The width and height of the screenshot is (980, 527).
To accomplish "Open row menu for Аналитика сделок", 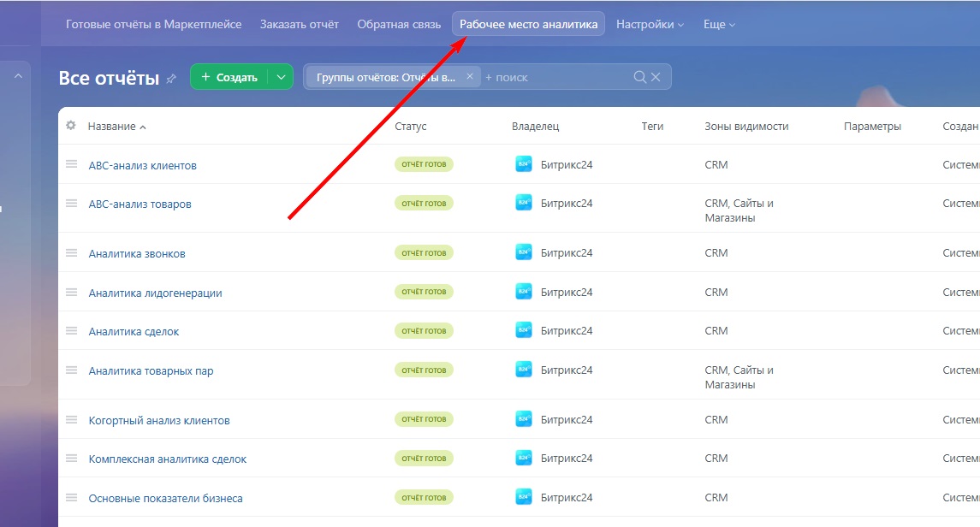I will tap(72, 330).
